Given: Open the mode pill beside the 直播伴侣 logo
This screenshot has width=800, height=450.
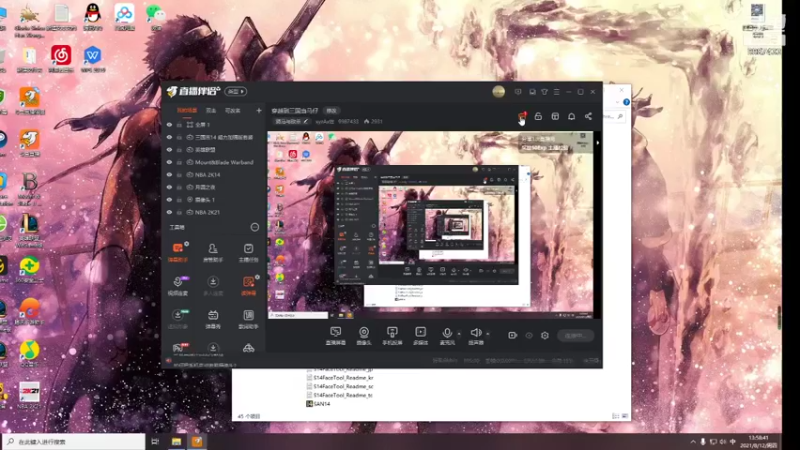Looking at the screenshot, I should tap(235, 91).
